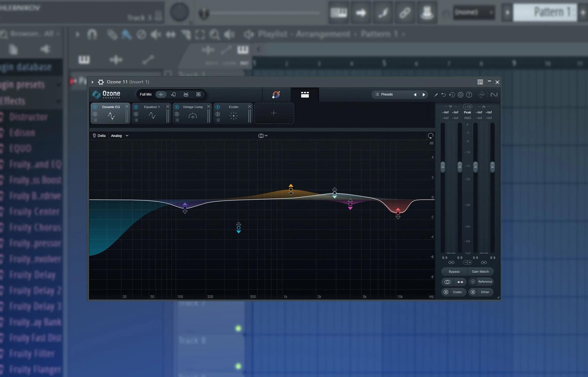Switch to the module chain view tab
The height and width of the screenshot is (377, 588).
(305, 95)
